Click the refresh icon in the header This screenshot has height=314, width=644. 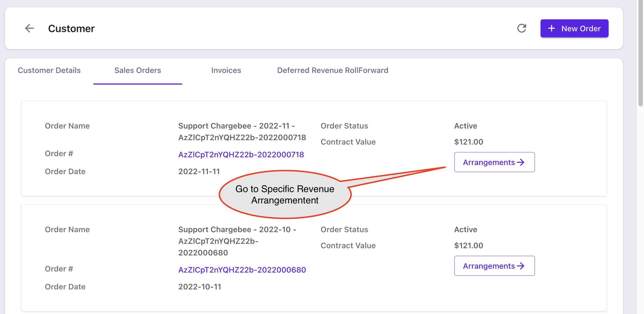pos(521,28)
